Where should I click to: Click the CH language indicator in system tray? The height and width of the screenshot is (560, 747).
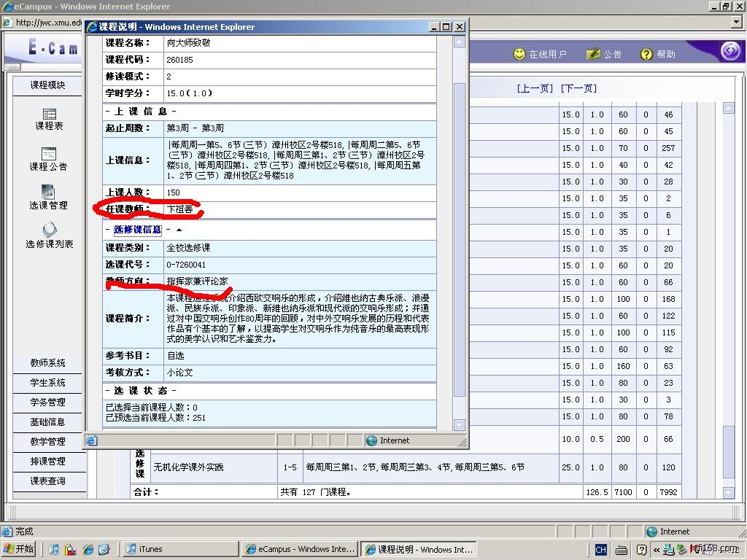pos(600,550)
